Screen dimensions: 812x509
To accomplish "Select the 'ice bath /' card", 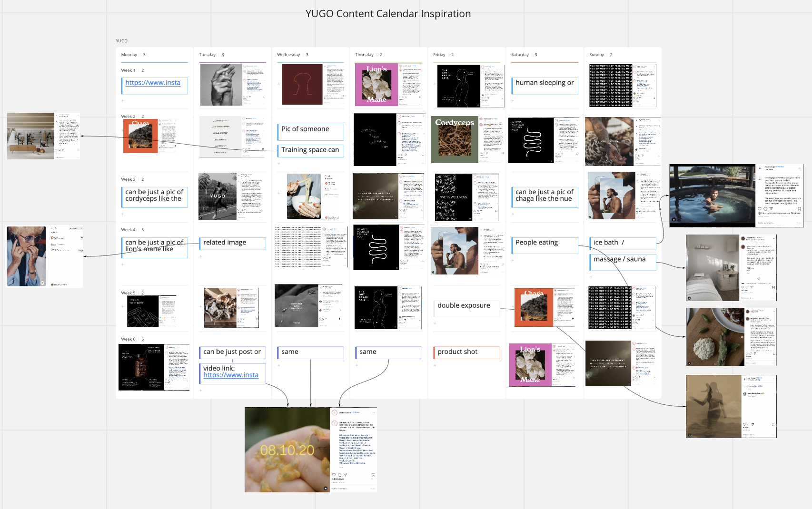I will coord(623,243).
